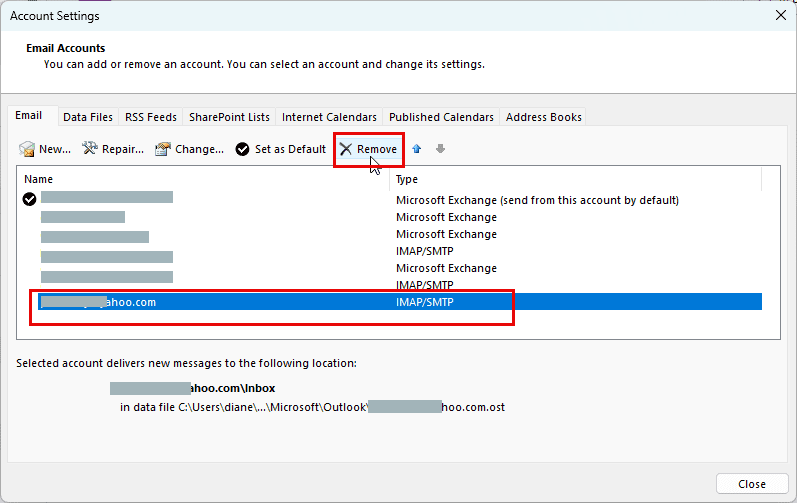Go to the Internet Calendars tab
797x503 pixels.
tap(329, 117)
